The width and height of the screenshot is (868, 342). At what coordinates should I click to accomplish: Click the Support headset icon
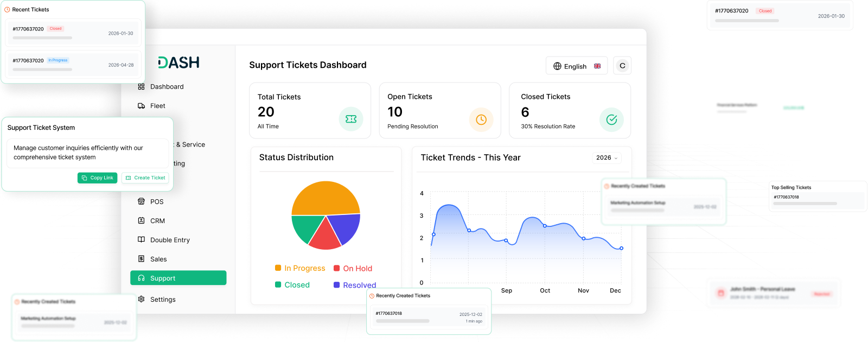(141, 278)
